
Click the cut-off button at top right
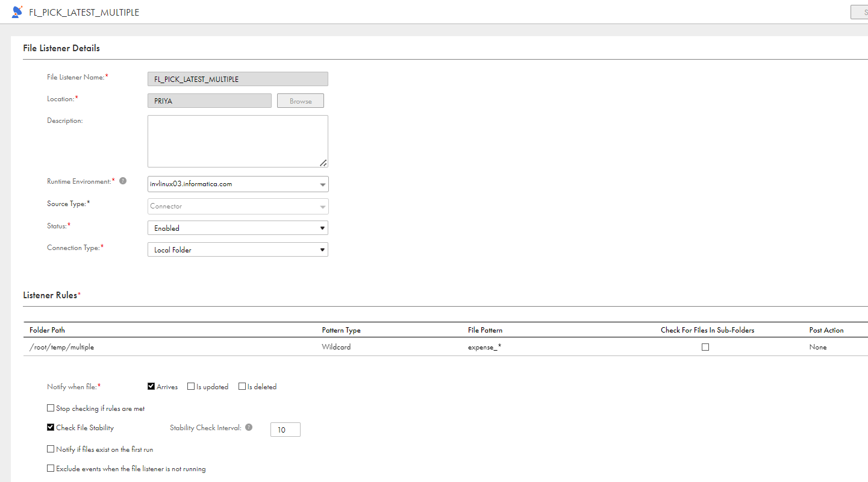(859, 12)
